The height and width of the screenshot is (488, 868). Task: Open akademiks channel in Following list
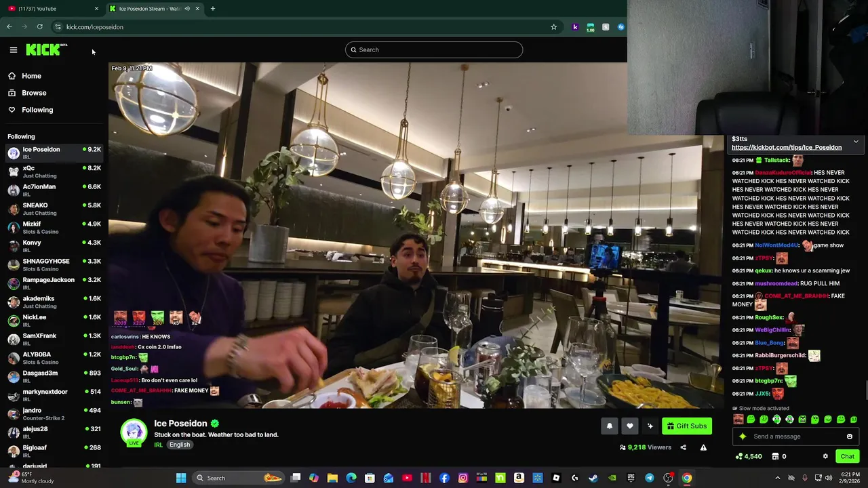[54, 302]
